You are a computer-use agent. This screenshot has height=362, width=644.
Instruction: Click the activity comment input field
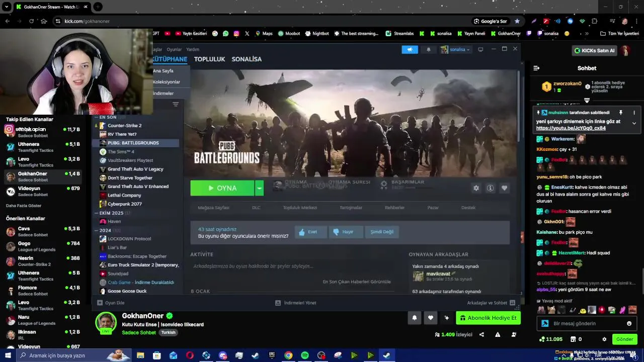[292, 266]
